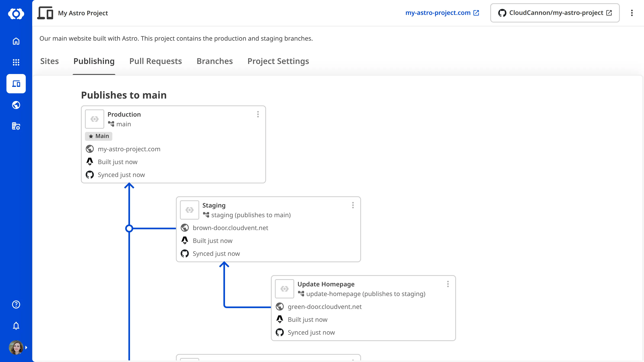Select the Publishing tab
Image resolution: width=644 pixels, height=362 pixels.
point(94,61)
